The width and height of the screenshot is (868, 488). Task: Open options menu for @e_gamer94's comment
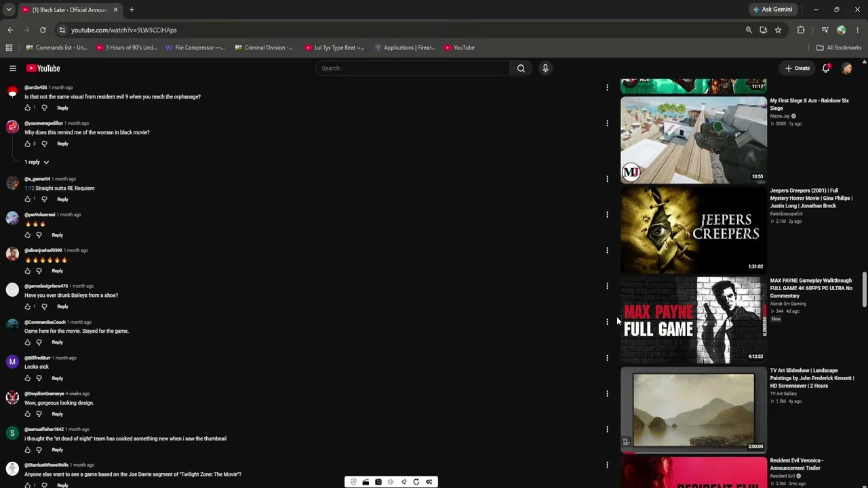pyautogui.click(x=607, y=179)
